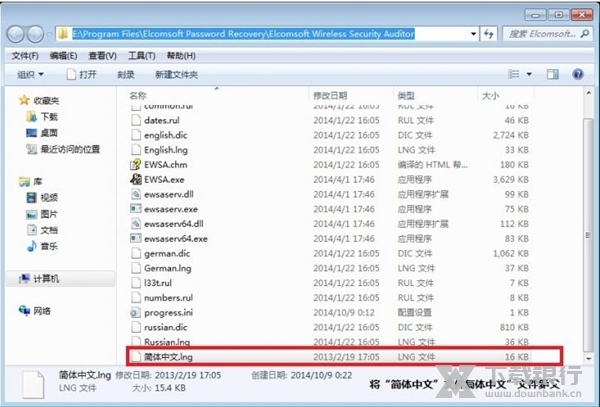Click the 刻录 toolbar button

click(x=126, y=75)
